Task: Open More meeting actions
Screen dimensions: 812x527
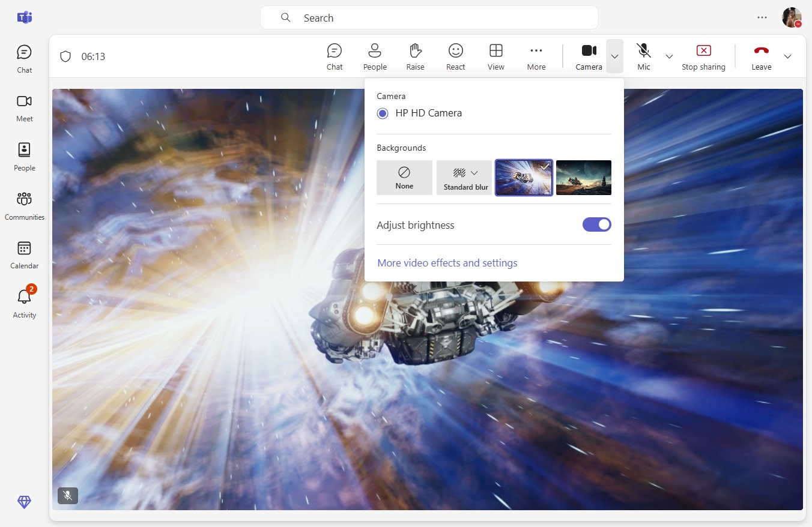Action: click(536, 57)
